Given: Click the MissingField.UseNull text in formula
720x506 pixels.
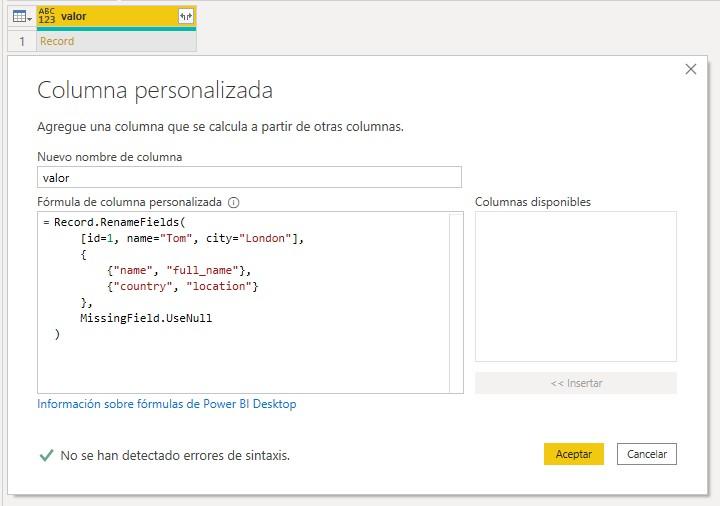Looking at the screenshot, I should pyautogui.click(x=146, y=318).
